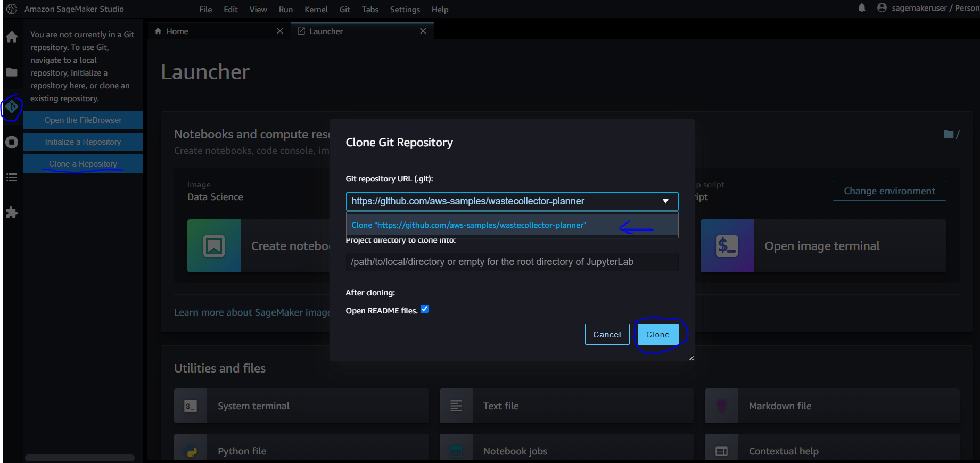Screen dimensions: 980x463
Task: Open Table of Contents sidebar icon
Action: click(12, 177)
